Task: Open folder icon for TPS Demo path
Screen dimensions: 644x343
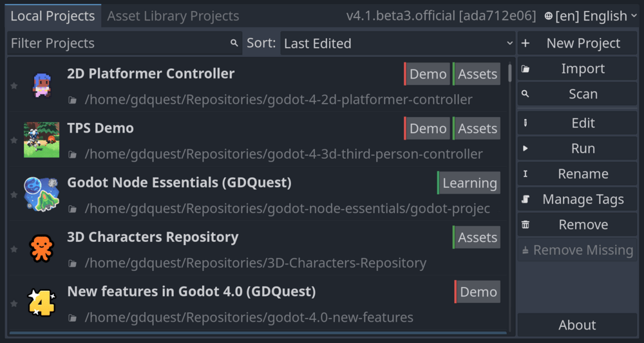Action: click(73, 155)
